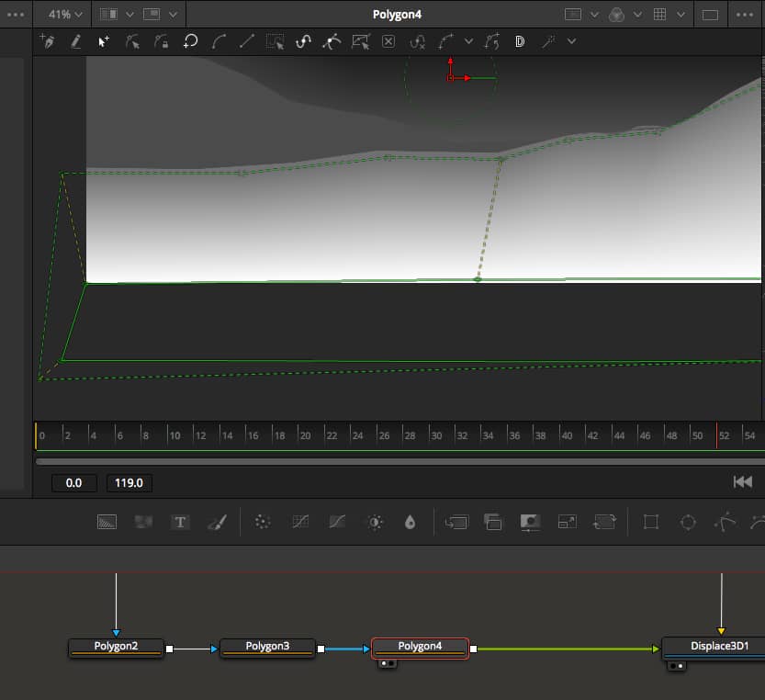Click the path icon with number five
Screen dimensions: 765x700
[x=492, y=41]
